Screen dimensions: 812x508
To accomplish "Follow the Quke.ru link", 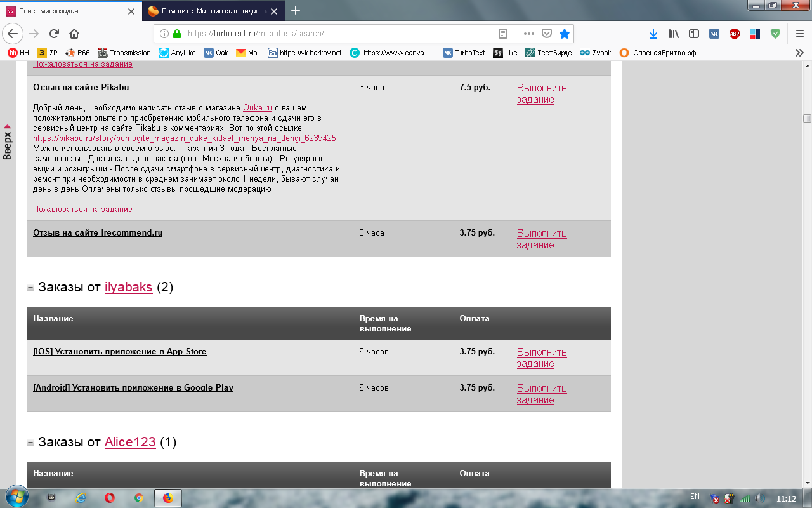I will click(x=258, y=108).
